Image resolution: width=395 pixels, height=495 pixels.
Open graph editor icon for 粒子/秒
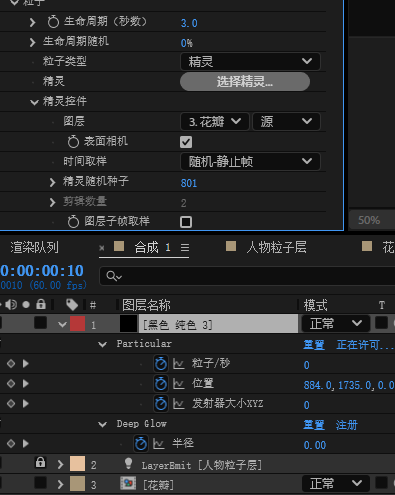coord(179,364)
